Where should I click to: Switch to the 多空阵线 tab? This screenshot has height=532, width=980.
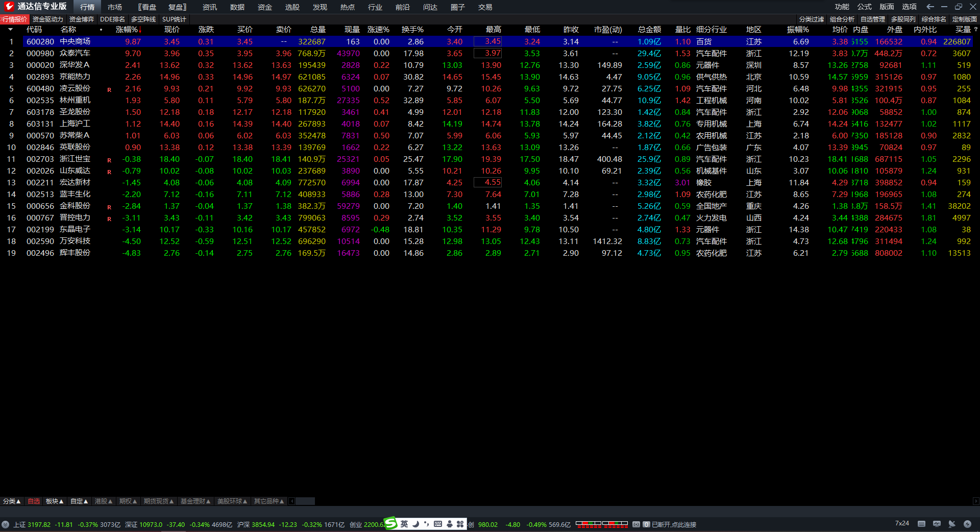click(x=143, y=19)
